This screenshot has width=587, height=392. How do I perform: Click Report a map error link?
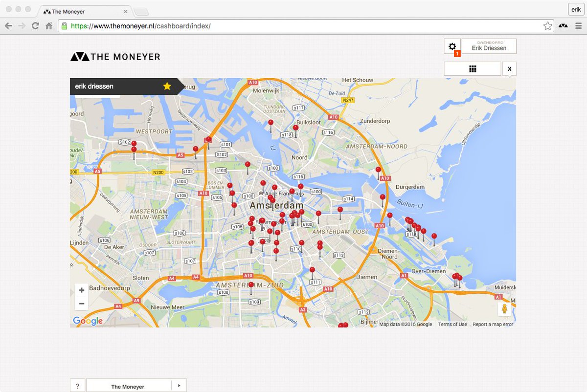tap(493, 325)
